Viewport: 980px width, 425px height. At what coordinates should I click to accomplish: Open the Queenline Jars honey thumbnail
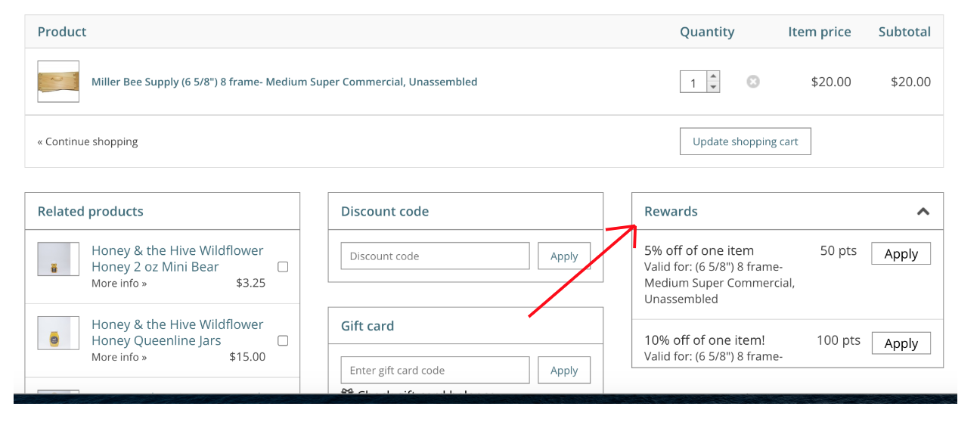coord(58,333)
